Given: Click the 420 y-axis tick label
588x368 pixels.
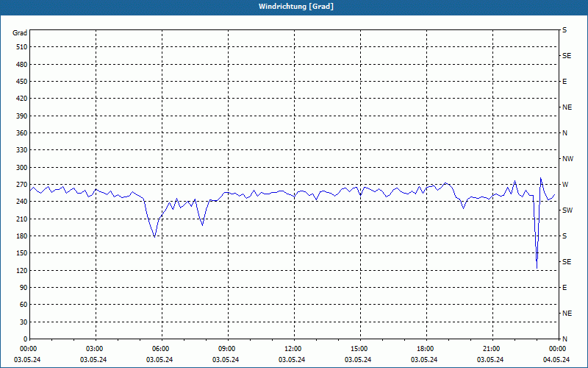Looking at the screenshot, I should click(x=22, y=99).
